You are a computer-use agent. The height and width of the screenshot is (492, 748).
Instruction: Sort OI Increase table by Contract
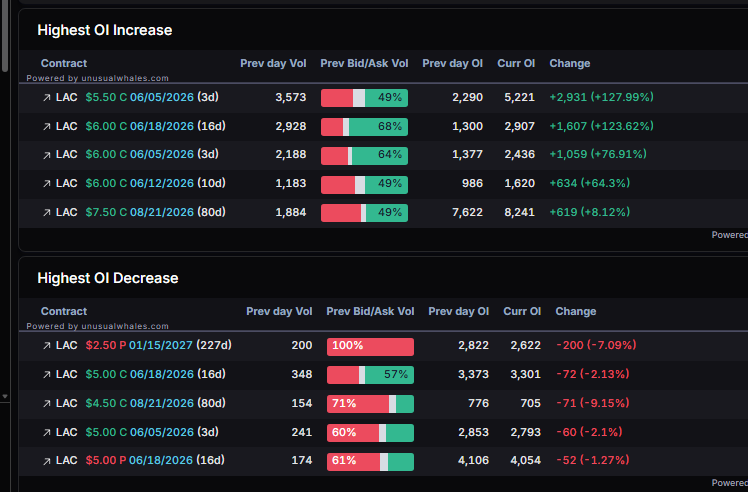[64, 63]
